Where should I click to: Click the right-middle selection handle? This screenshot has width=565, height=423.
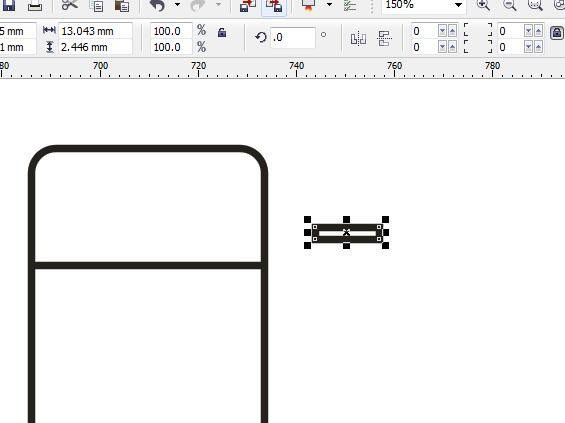coord(385,232)
